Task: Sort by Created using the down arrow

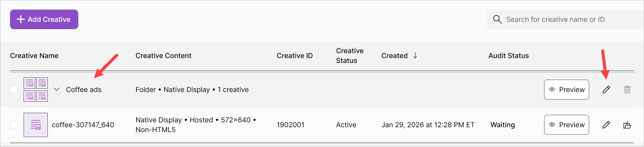Action: (x=415, y=56)
